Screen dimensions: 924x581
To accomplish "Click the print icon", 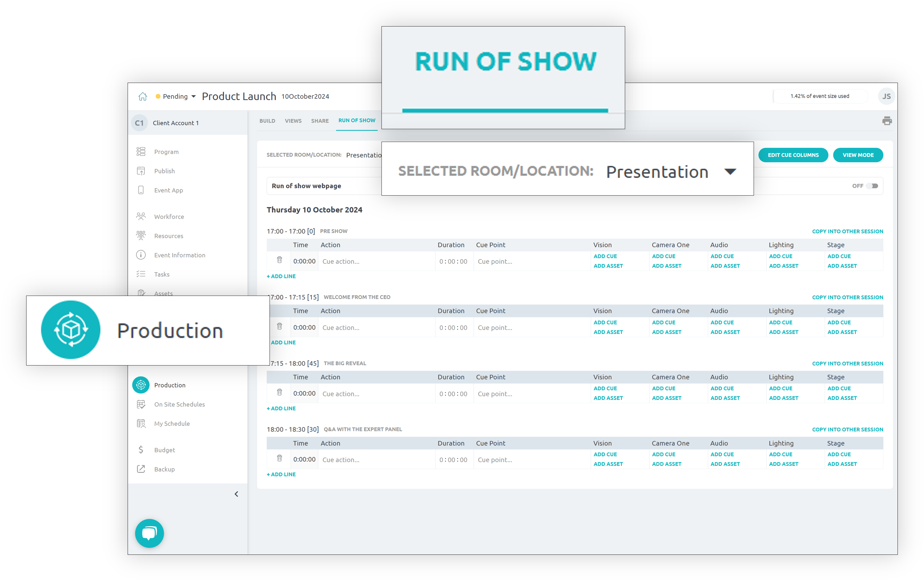I will [x=887, y=121].
